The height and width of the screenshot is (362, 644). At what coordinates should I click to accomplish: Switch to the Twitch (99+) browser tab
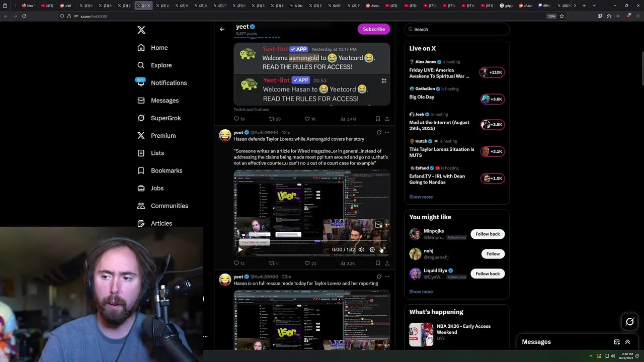tap(545, 6)
